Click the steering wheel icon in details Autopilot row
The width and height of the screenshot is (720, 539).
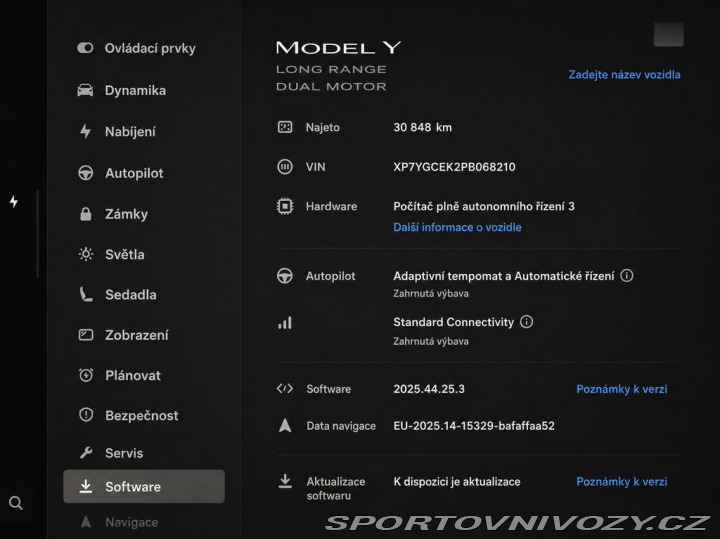tap(285, 276)
